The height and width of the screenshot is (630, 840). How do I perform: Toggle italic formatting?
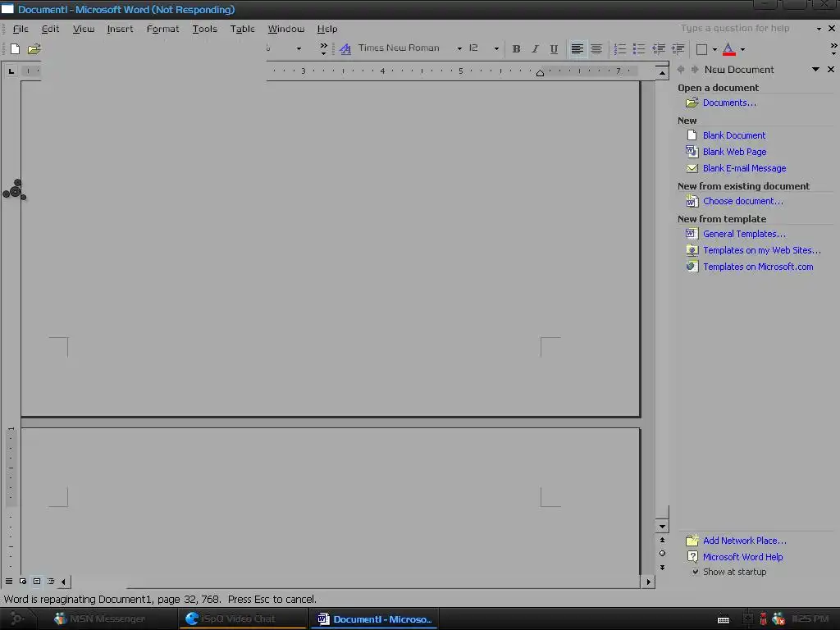coord(535,48)
